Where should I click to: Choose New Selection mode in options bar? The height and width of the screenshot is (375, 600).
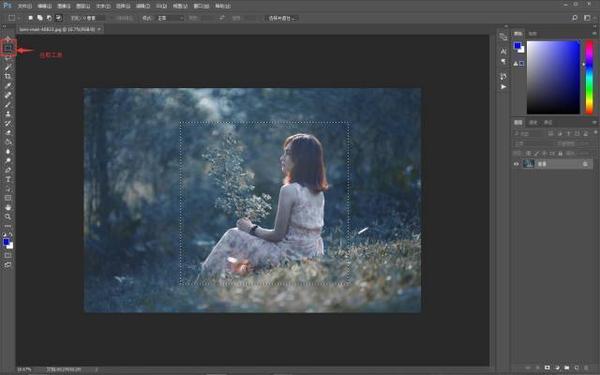tap(31, 18)
